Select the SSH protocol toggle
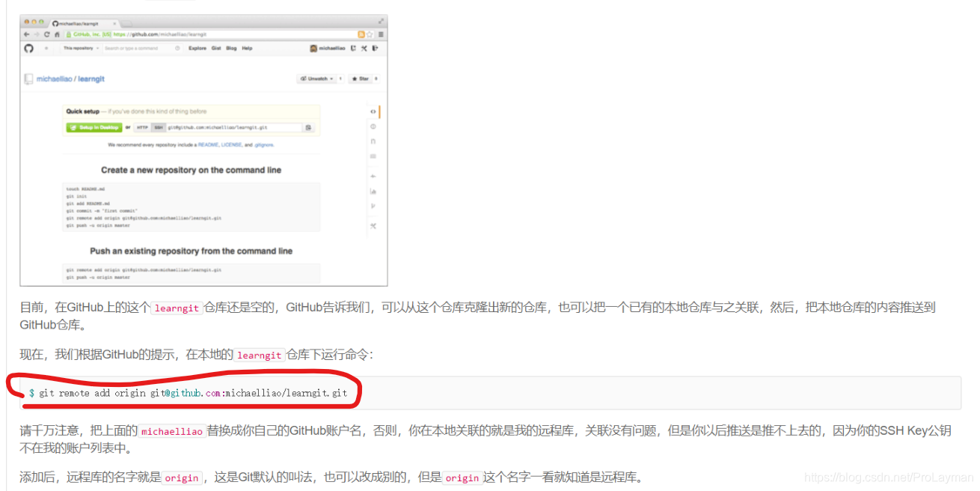 [x=159, y=127]
